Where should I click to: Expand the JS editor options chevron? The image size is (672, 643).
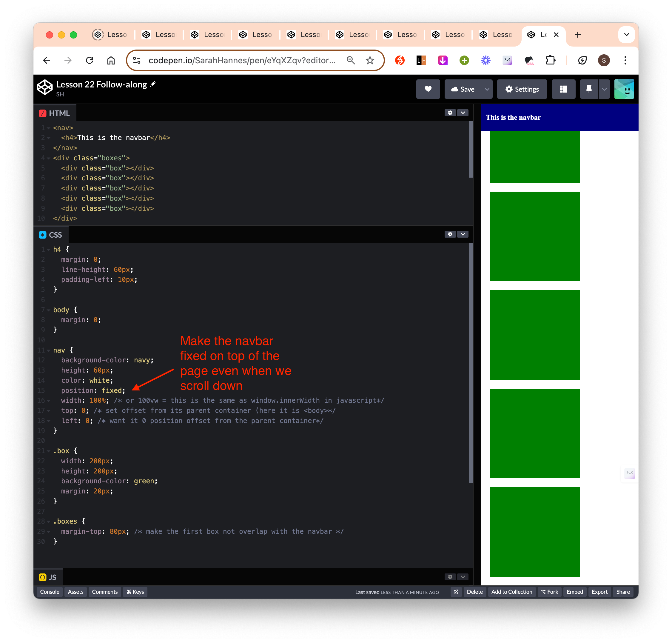pos(463,577)
